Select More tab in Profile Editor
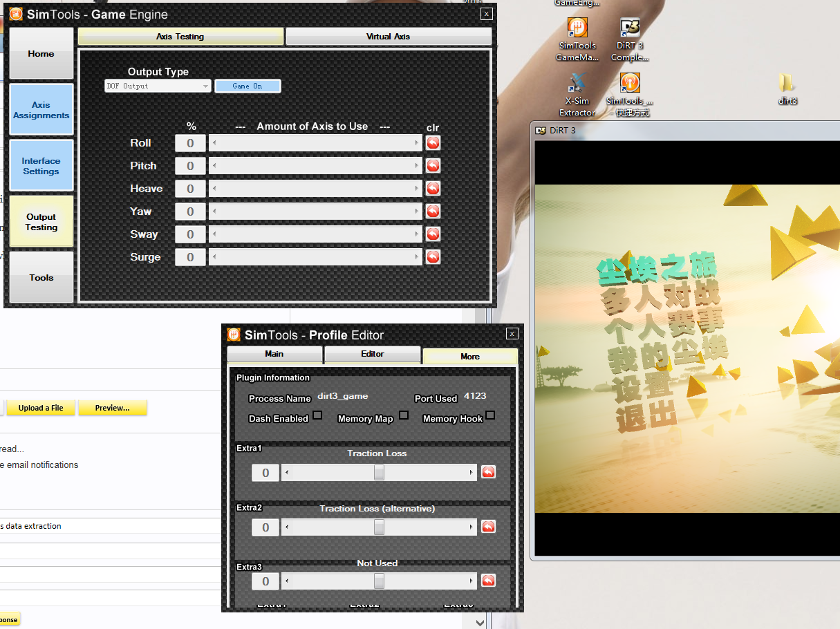The width and height of the screenshot is (840, 629). coord(470,357)
